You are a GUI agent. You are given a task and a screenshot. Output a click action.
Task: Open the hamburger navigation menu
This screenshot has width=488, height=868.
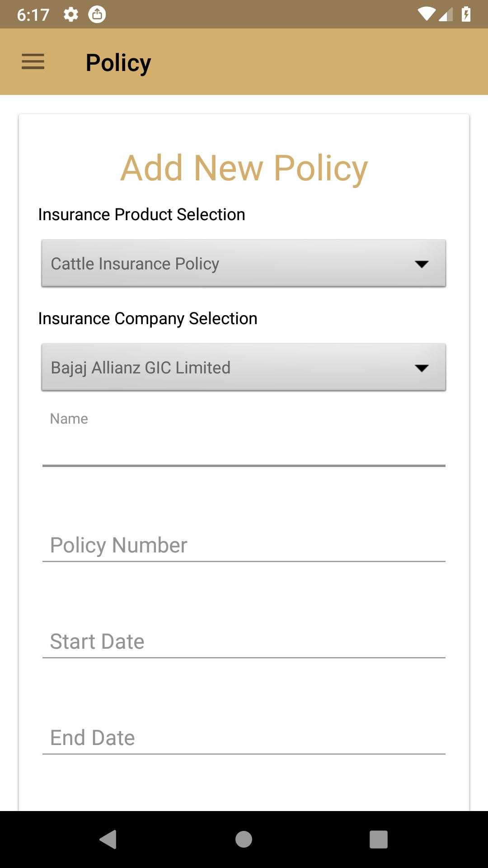pos(33,61)
